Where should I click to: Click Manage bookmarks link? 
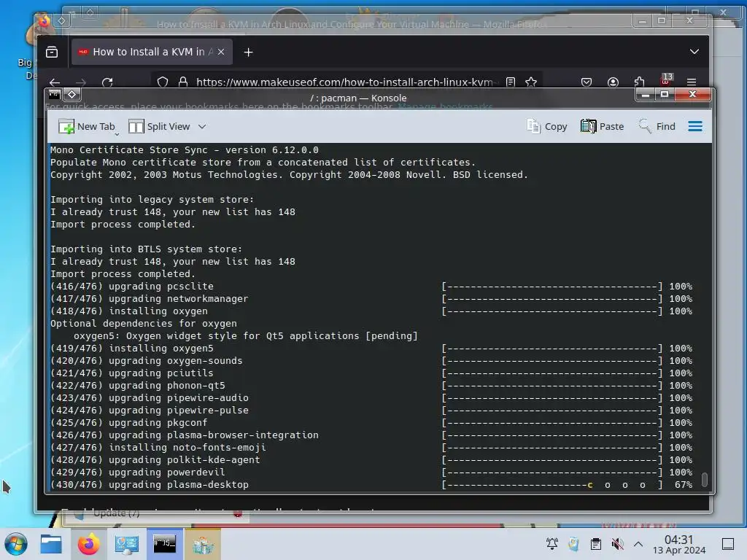(445, 106)
